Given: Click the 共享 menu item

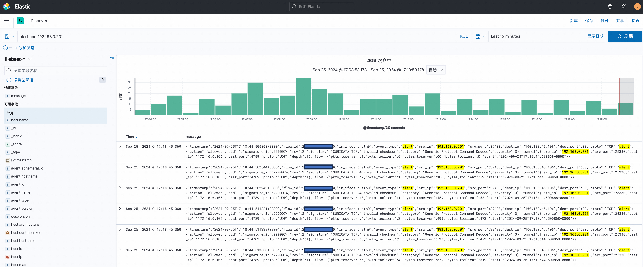Looking at the screenshot, I should click(620, 21).
